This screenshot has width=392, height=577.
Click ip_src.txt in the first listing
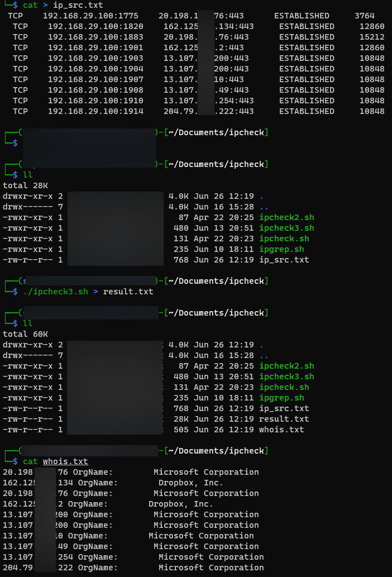pos(284,260)
